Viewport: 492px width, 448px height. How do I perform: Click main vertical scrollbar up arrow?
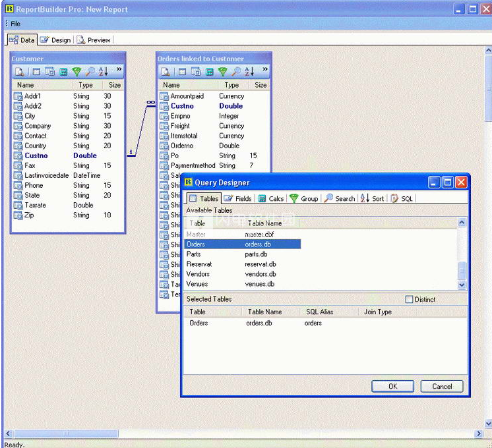tap(488, 50)
